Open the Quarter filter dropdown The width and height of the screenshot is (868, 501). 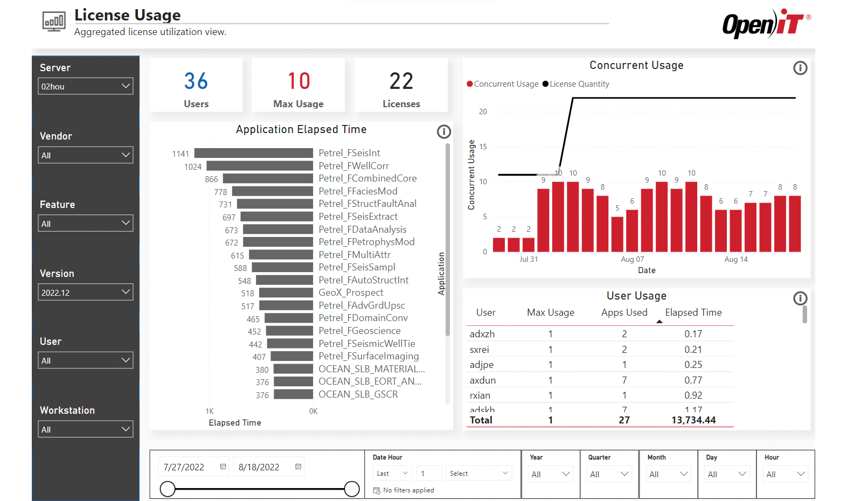click(x=609, y=474)
